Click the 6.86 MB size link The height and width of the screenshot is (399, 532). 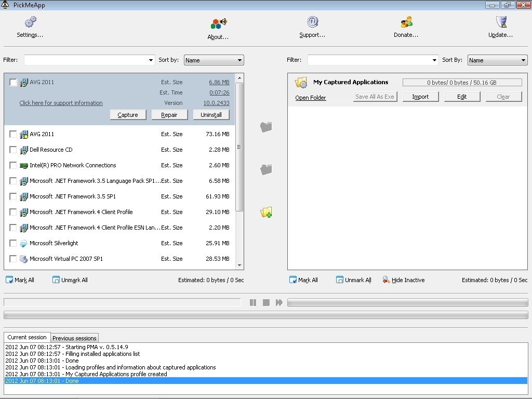pos(219,82)
